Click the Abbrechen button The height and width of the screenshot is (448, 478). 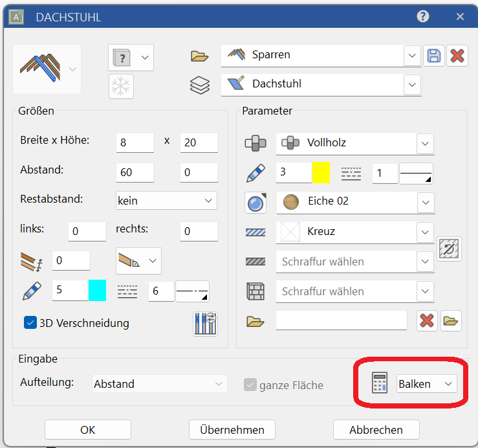[x=376, y=430]
